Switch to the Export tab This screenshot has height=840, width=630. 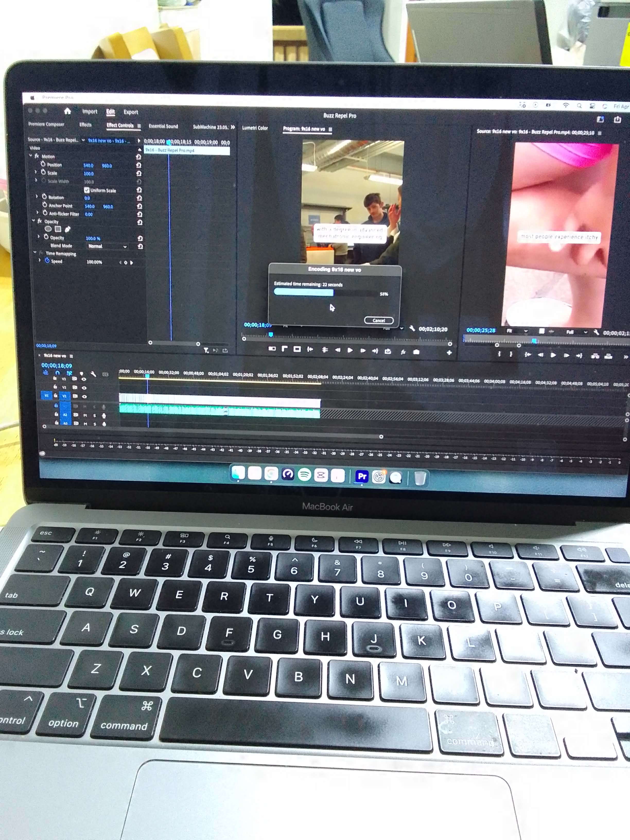tap(131, 112)
